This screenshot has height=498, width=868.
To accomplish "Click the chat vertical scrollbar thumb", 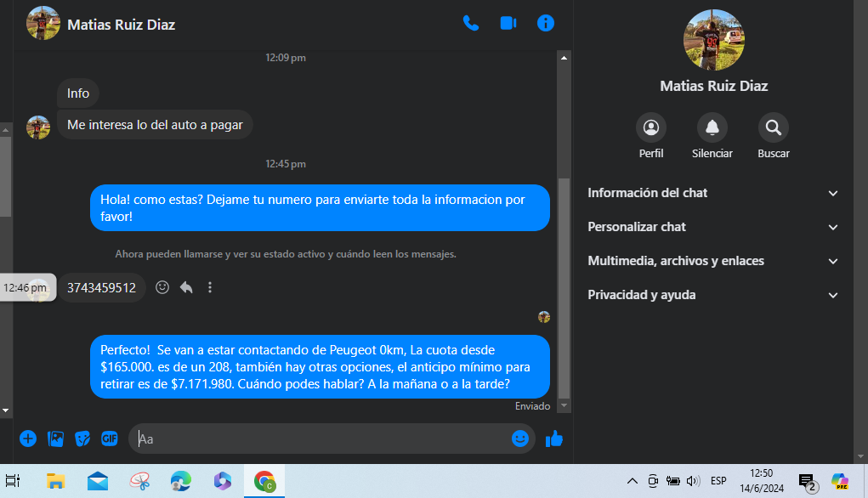I will [x=564, y=288].
